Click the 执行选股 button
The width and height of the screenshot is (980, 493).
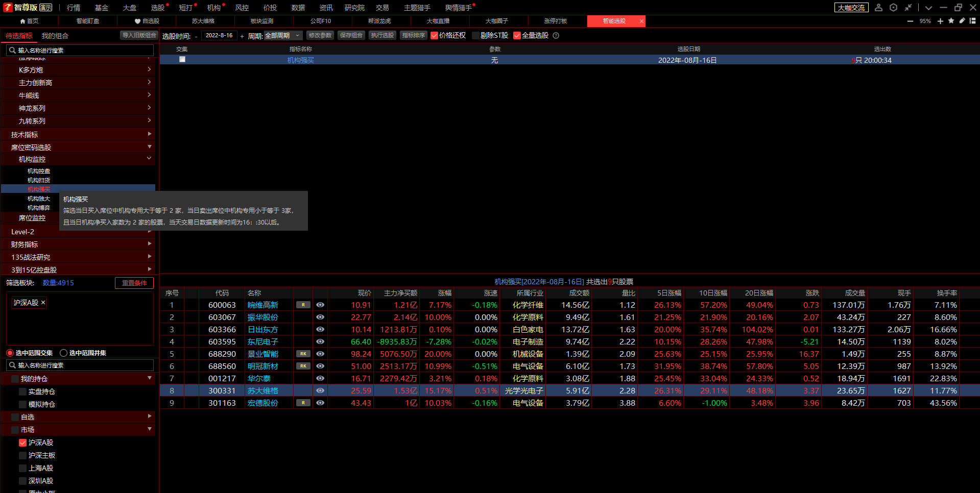click(x=383, y=35)
